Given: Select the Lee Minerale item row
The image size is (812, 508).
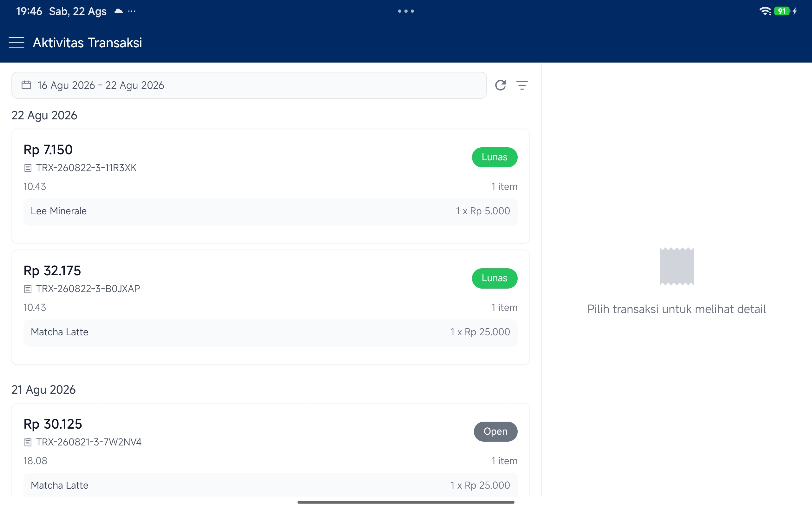Looking at the screenshot, I should click(271, 212).
